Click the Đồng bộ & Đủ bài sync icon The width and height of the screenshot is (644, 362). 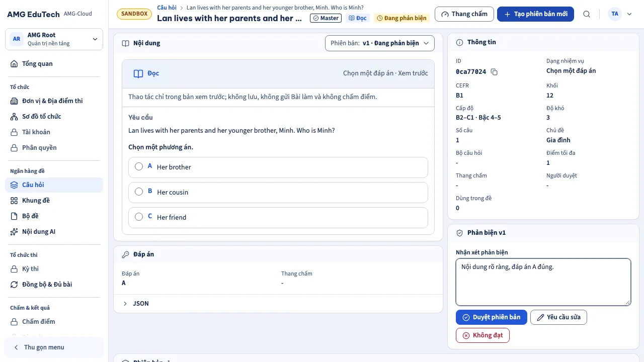14,285
